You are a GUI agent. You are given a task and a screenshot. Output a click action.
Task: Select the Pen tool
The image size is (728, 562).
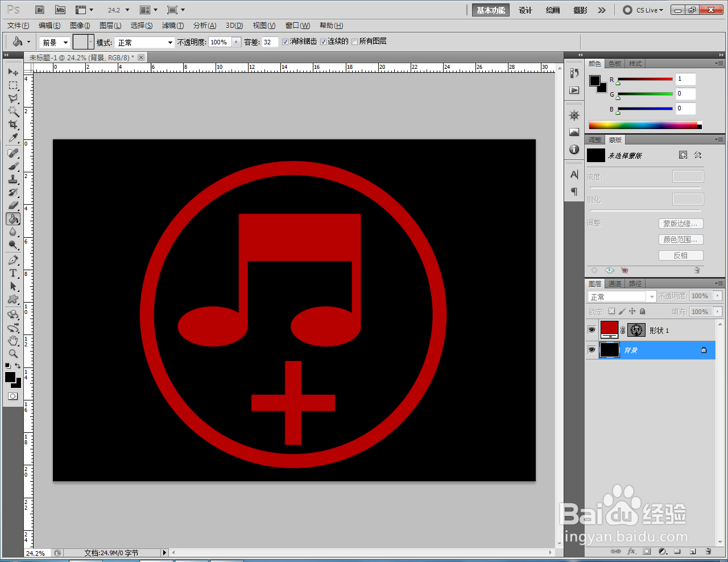[x=13, y=260]
